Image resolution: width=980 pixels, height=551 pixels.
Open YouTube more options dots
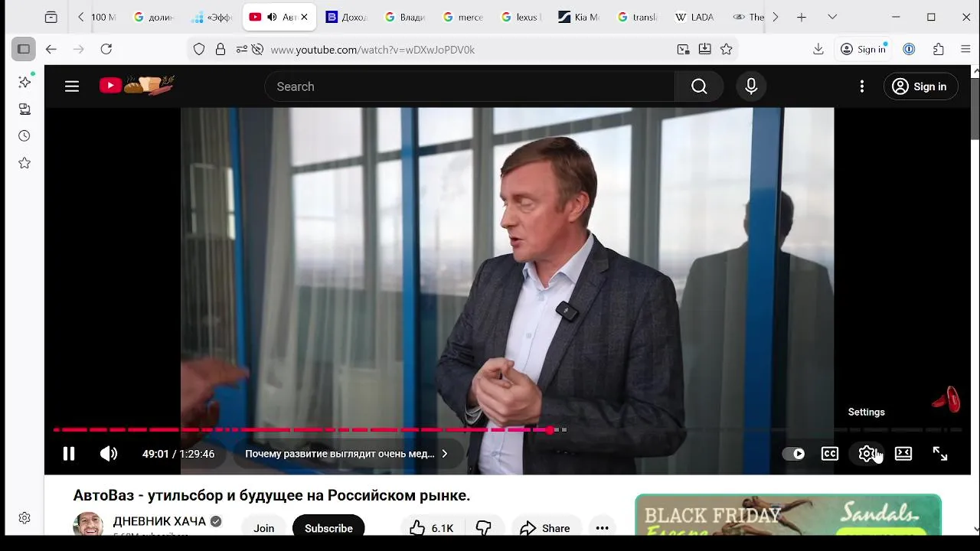coord(862,86)
